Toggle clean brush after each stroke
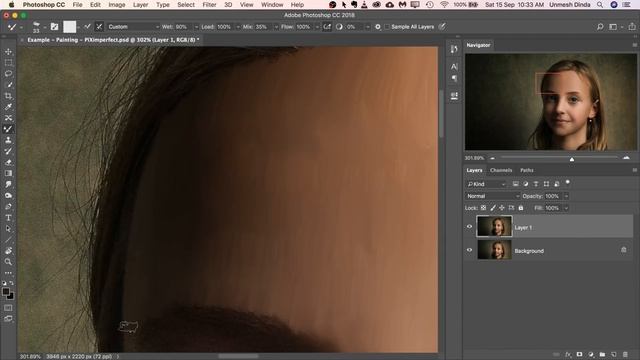 99,27
